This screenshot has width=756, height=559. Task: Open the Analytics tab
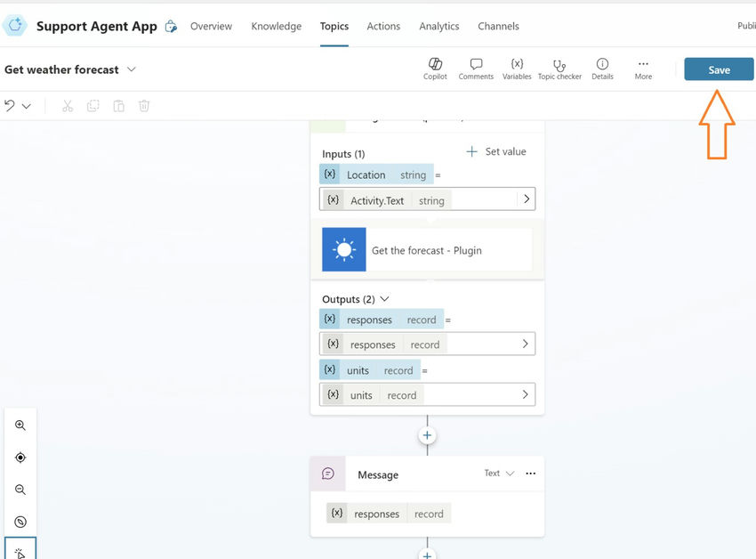[439, 26]
